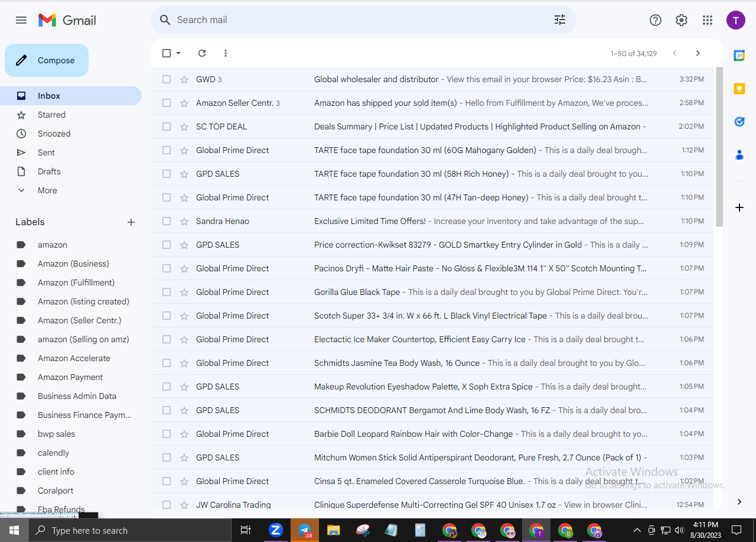This screenshot has height=542, width=756.
Task: Open the Drafts folder
Action: 71,171
